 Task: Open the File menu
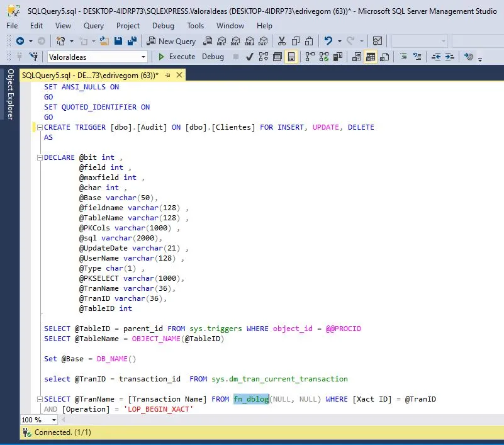click(12, 26)
